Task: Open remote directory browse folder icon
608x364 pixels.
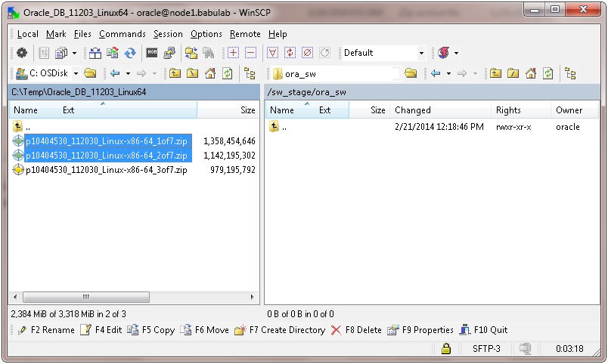Action: [x=411, y=73]
